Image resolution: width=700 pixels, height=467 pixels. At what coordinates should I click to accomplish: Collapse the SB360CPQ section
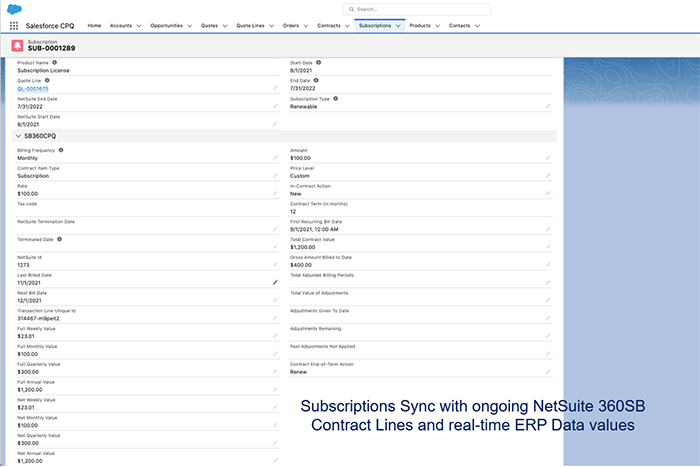(x=17, y=135)
